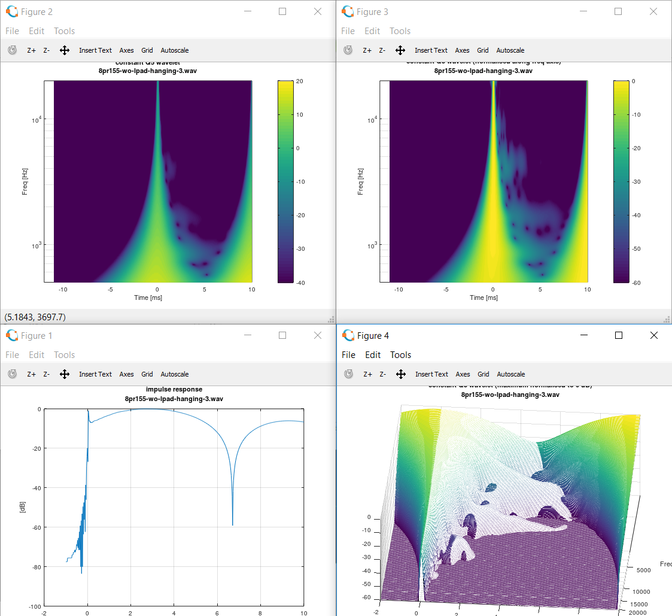Open File menu in Figure 3

click(x=348, y=31)
